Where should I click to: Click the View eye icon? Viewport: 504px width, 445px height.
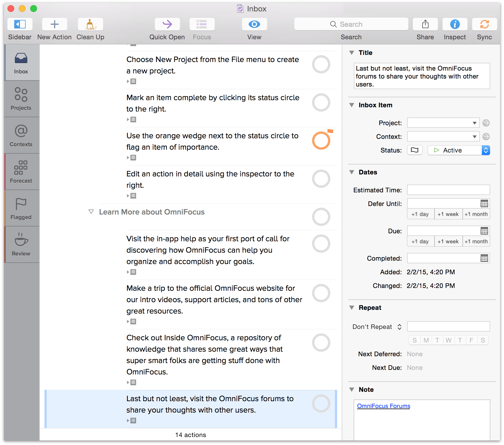(x=254, y=24)
